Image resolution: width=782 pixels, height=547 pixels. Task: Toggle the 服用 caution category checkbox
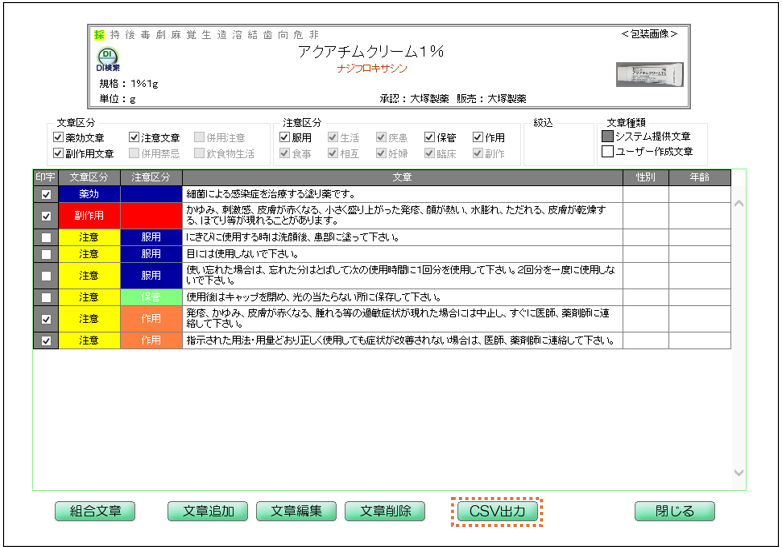[285, 138]
